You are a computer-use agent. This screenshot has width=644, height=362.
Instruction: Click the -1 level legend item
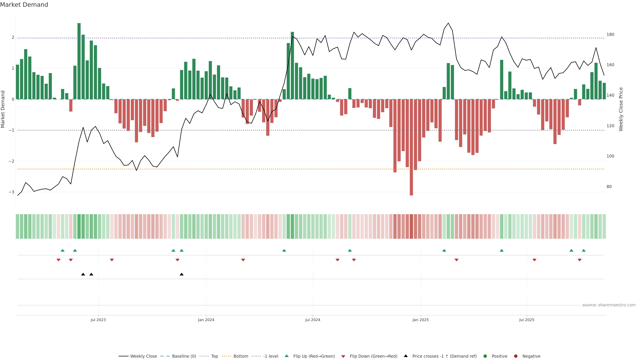(271, 356)
